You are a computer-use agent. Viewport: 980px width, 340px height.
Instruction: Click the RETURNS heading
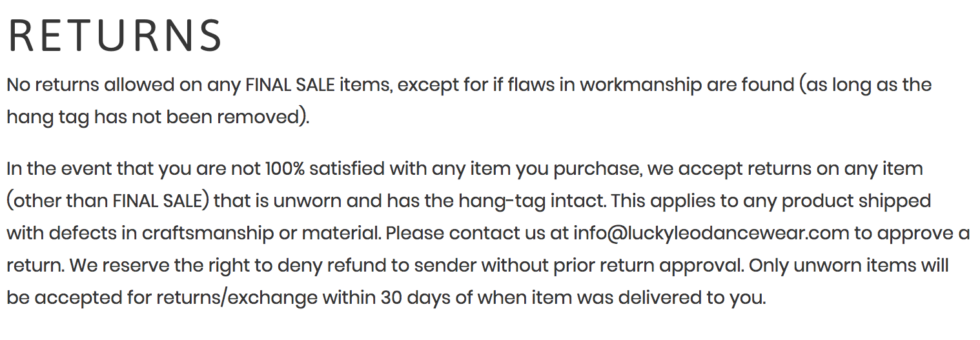tap(115, 35)
